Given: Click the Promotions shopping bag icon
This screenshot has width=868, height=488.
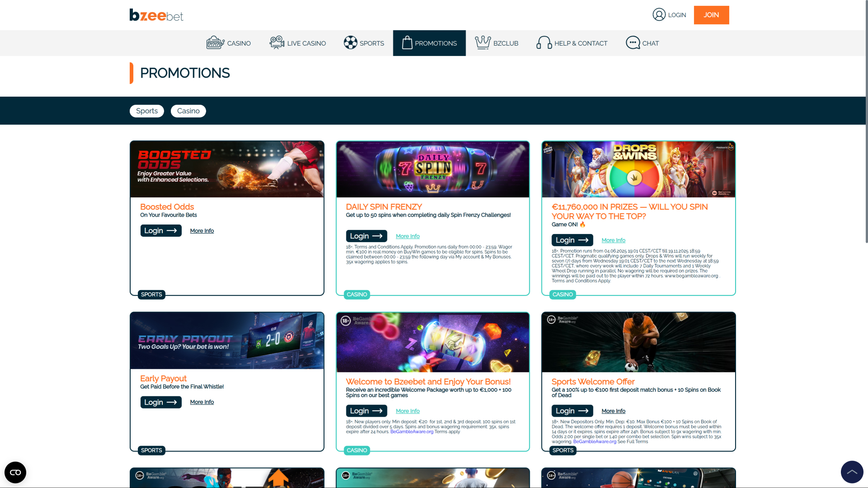Looking at the screenshot, I should pos(407,42).
